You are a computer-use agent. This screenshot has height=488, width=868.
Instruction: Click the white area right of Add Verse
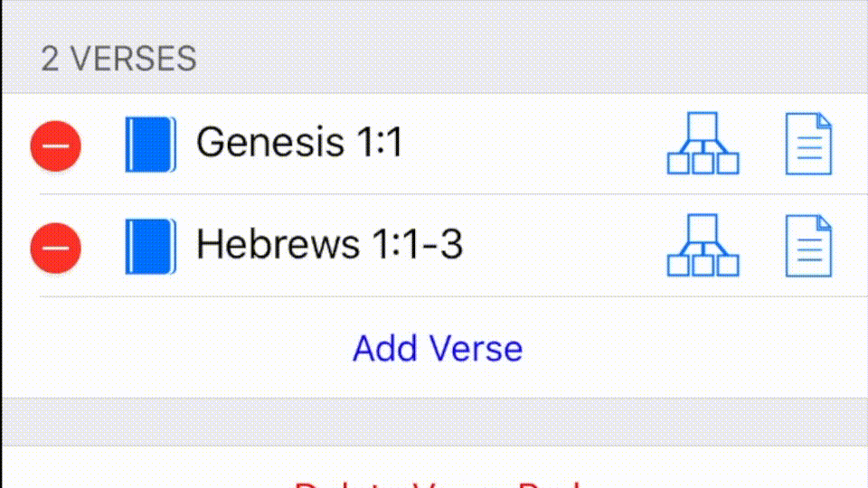696,348
